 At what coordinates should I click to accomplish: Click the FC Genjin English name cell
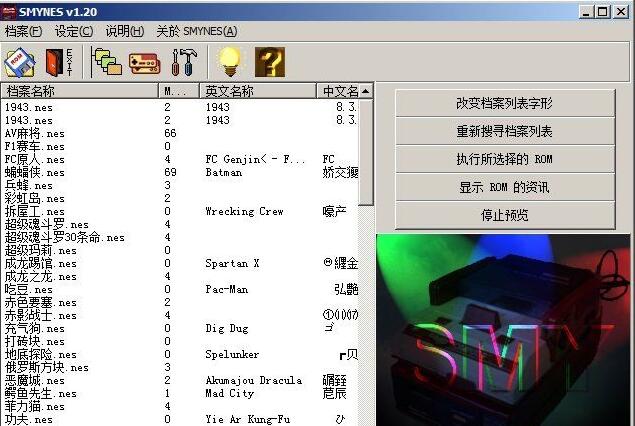(x=255, y=159)
